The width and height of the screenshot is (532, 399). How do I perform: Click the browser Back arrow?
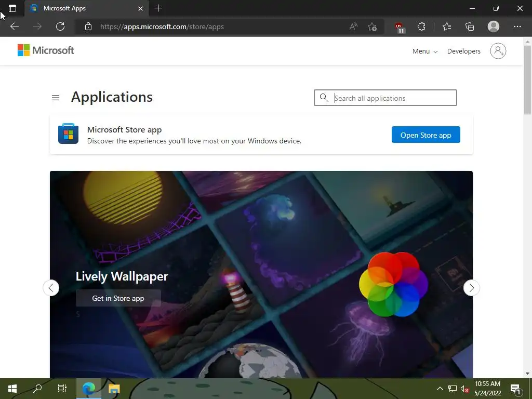(14, 26)
